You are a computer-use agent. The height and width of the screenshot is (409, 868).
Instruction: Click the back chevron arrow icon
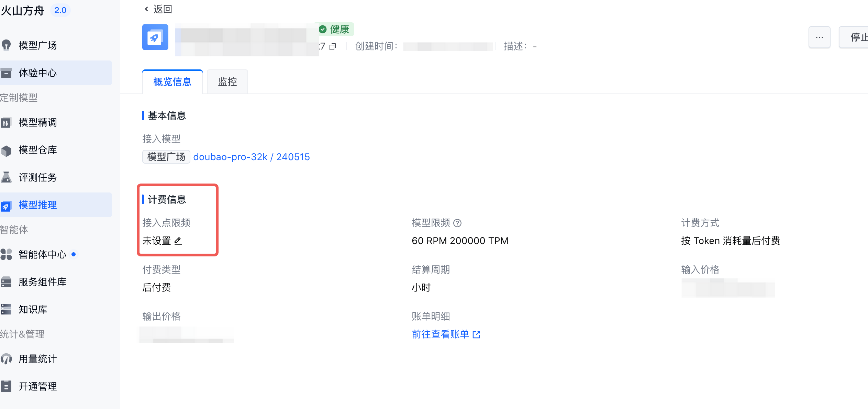pos(147,9)
